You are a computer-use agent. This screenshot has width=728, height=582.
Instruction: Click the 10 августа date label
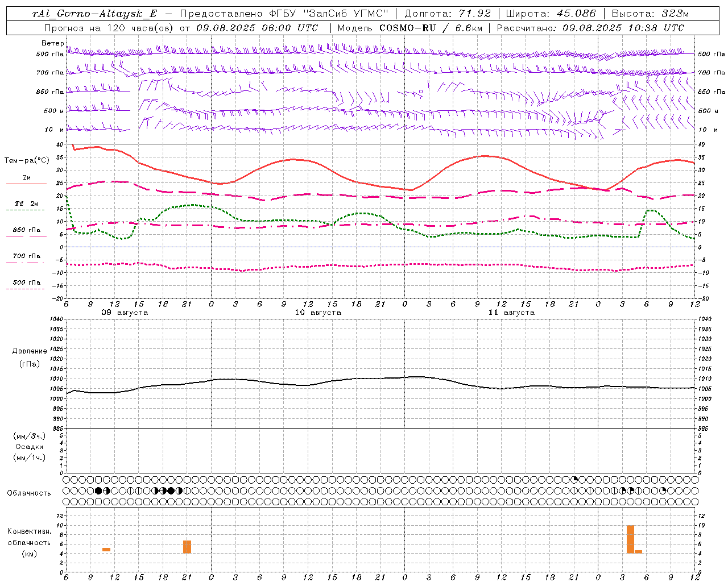point(318,313)
